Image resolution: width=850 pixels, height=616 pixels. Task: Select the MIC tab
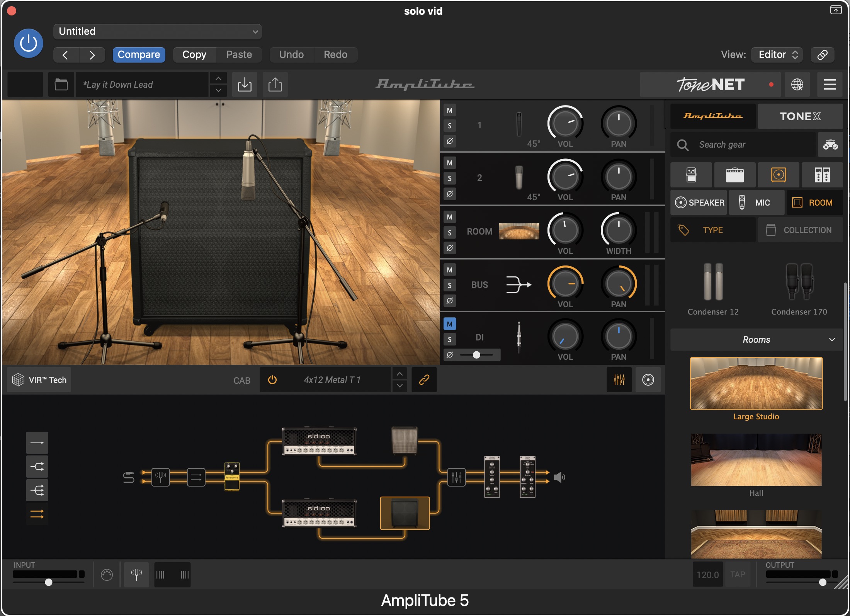coord(756,202)
